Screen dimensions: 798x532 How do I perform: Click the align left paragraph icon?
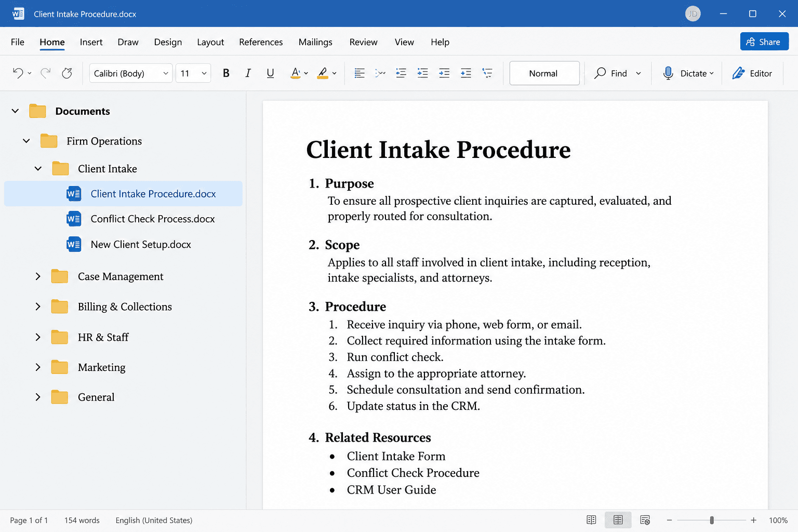(359, 73)
